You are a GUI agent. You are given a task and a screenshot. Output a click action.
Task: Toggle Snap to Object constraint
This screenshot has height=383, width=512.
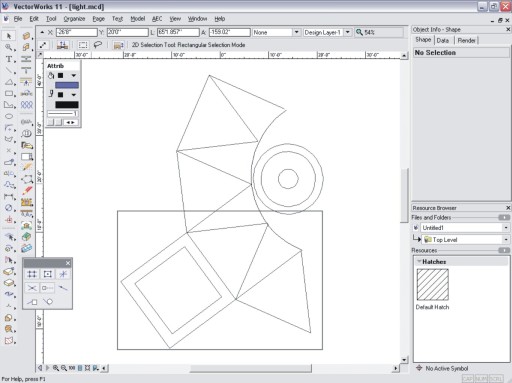[48, 274]
